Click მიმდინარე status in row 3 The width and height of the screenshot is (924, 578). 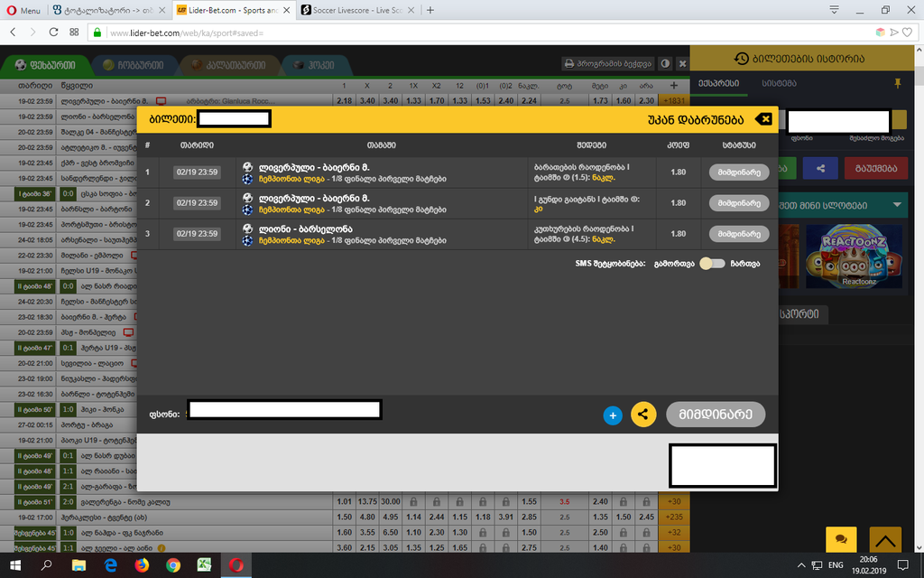coord(739,234)
